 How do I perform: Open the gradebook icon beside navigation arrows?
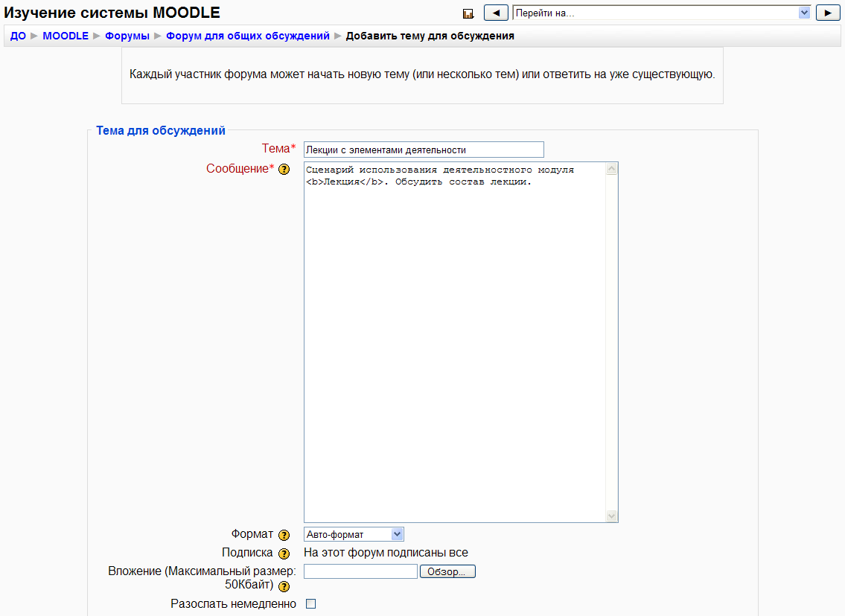(468, 13)
